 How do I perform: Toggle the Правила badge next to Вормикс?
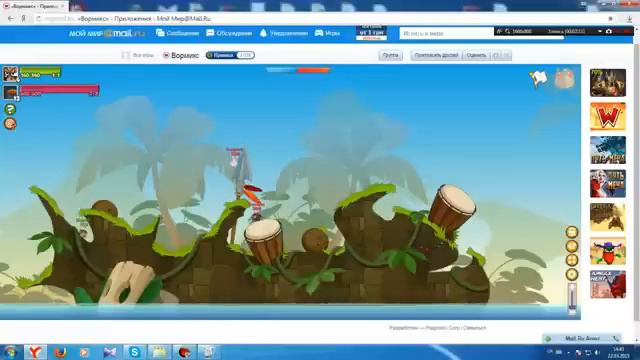(x=230, y=55)
